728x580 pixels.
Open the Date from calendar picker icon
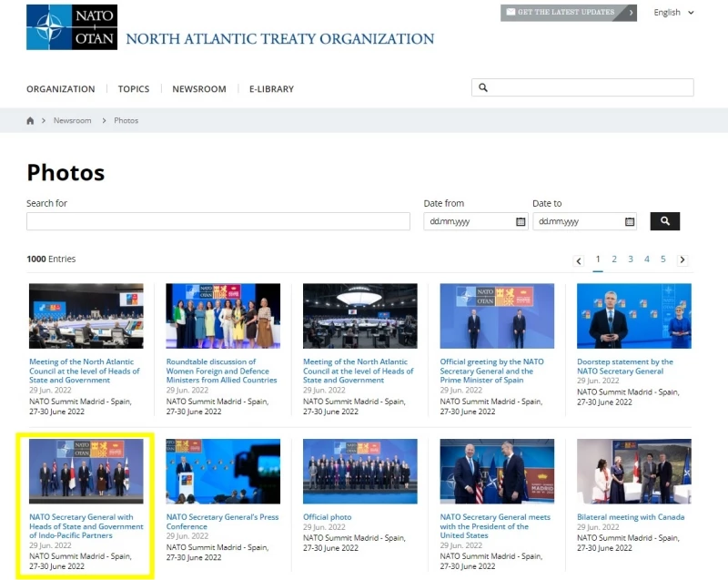click(x=521, y=221)
